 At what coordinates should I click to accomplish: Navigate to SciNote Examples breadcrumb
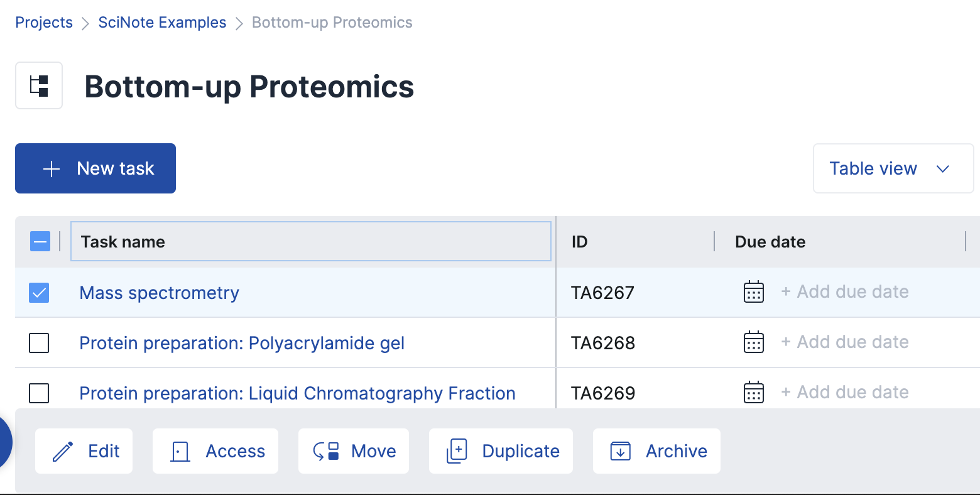162,23
